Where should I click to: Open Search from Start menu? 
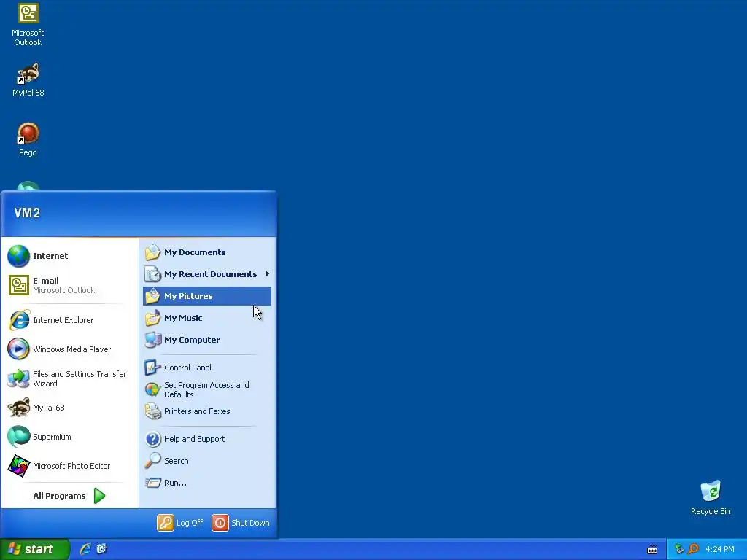tap(207, 461)
